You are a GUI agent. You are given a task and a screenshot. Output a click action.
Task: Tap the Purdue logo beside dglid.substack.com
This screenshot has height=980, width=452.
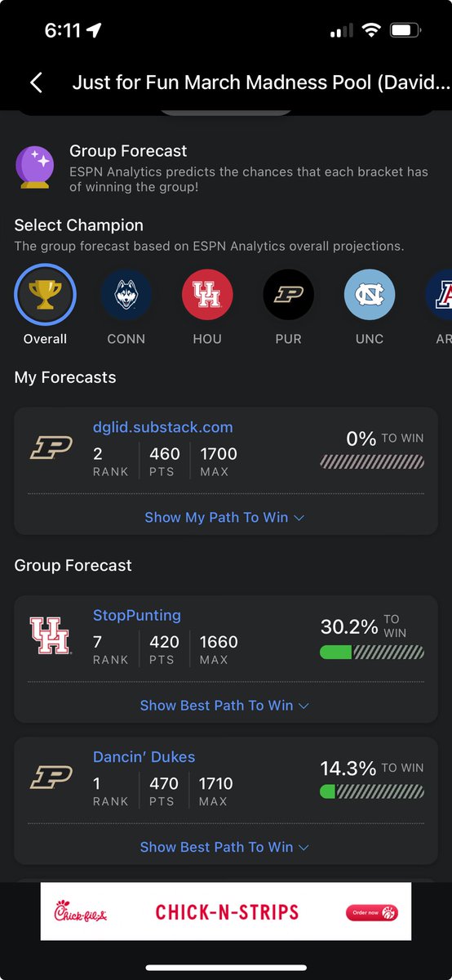click(x=51, y=448)
